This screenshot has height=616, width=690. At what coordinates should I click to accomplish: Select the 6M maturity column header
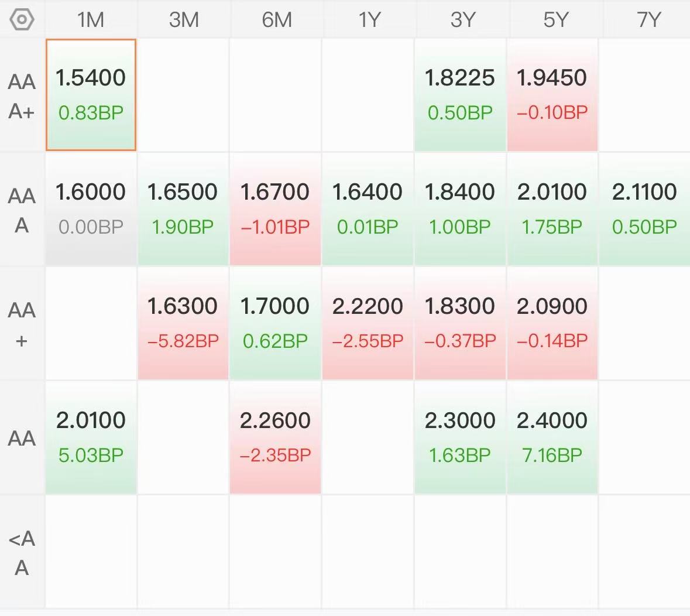point(276,19)
